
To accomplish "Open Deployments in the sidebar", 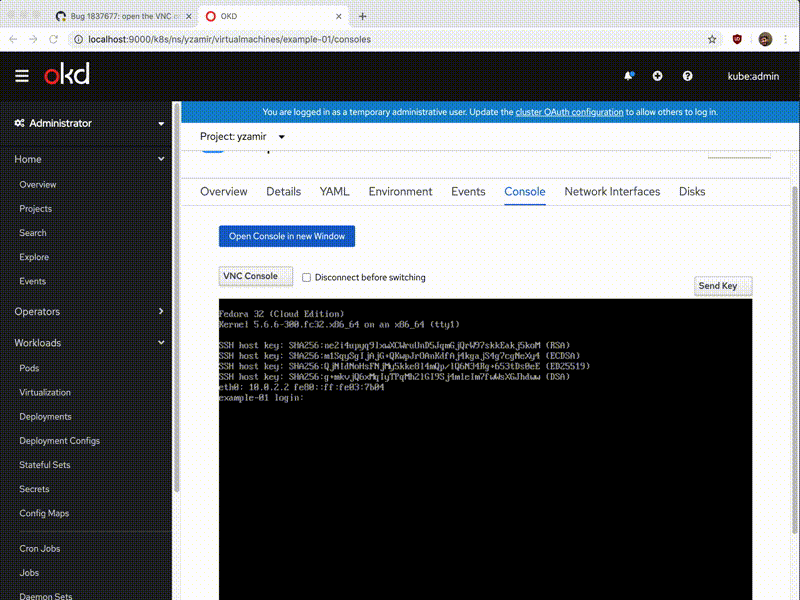I will pos(45,416).
